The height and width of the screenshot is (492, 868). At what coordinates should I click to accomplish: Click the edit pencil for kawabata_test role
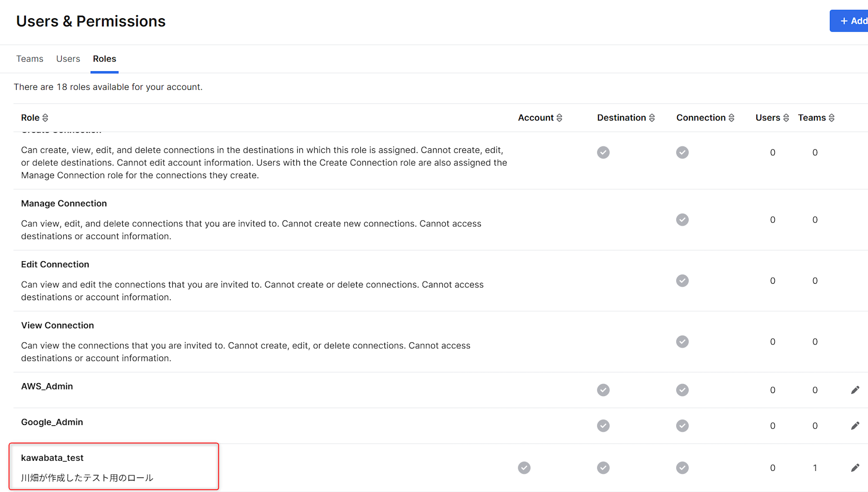[855, 468]
